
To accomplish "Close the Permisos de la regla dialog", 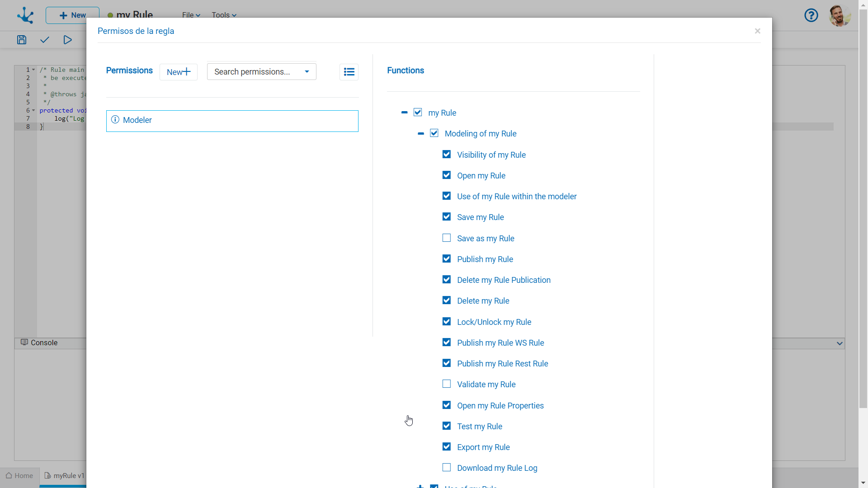I will [x=757, y=31].
